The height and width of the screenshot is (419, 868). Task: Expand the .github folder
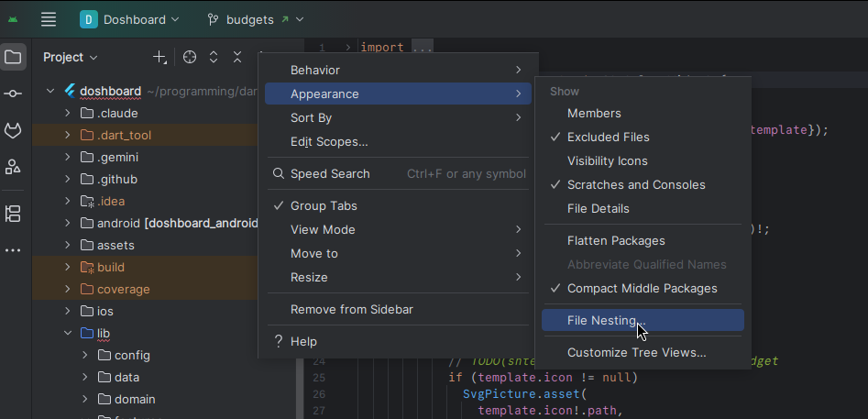[x=68, y=179]
